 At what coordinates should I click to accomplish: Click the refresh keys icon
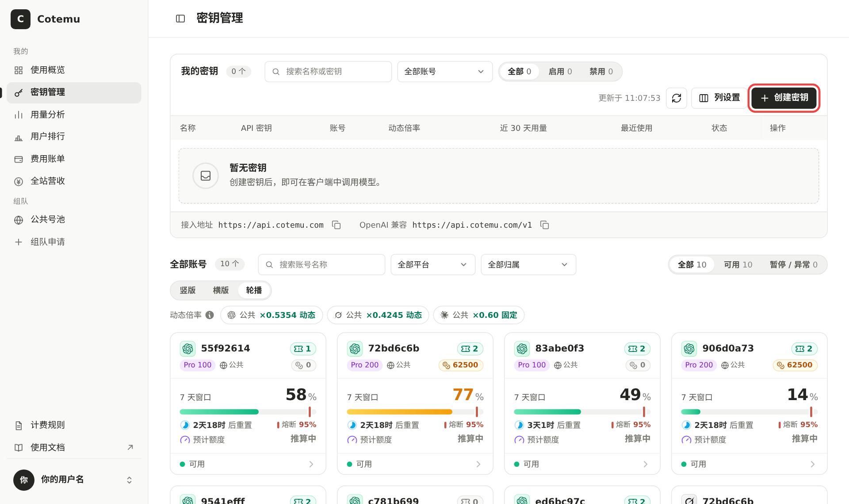[677, 98]
